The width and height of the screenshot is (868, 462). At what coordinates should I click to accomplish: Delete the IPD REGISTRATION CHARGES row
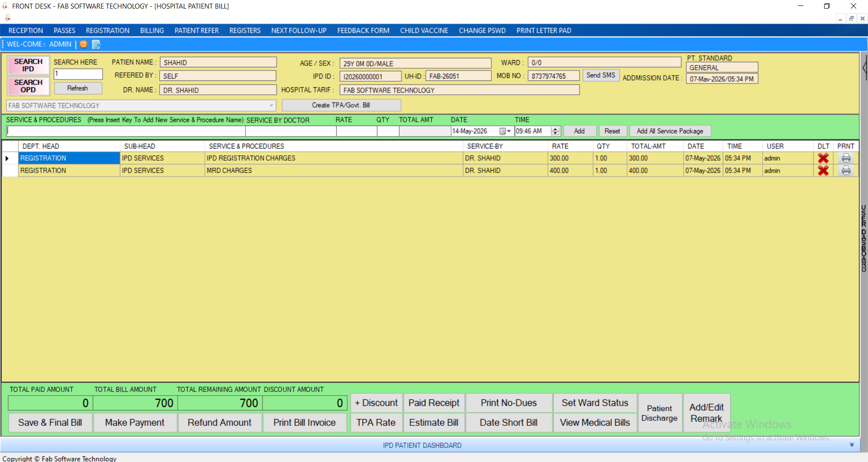pyautogui.click(x=823, y=158)
